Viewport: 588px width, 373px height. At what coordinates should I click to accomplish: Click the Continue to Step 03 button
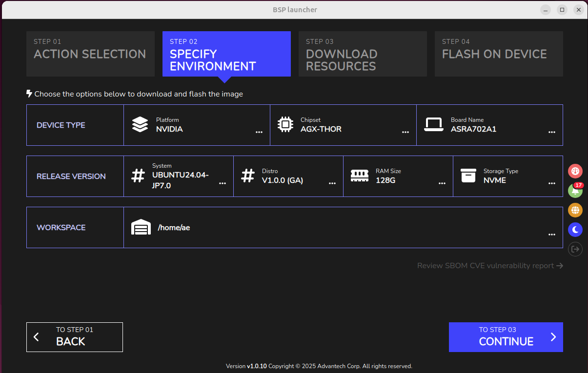(x=506, y=337)
